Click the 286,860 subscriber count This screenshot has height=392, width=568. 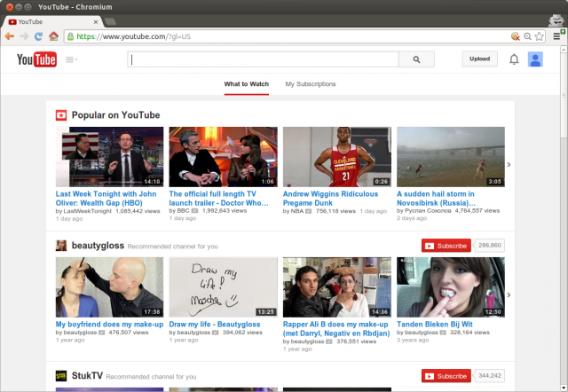point(489,246)
